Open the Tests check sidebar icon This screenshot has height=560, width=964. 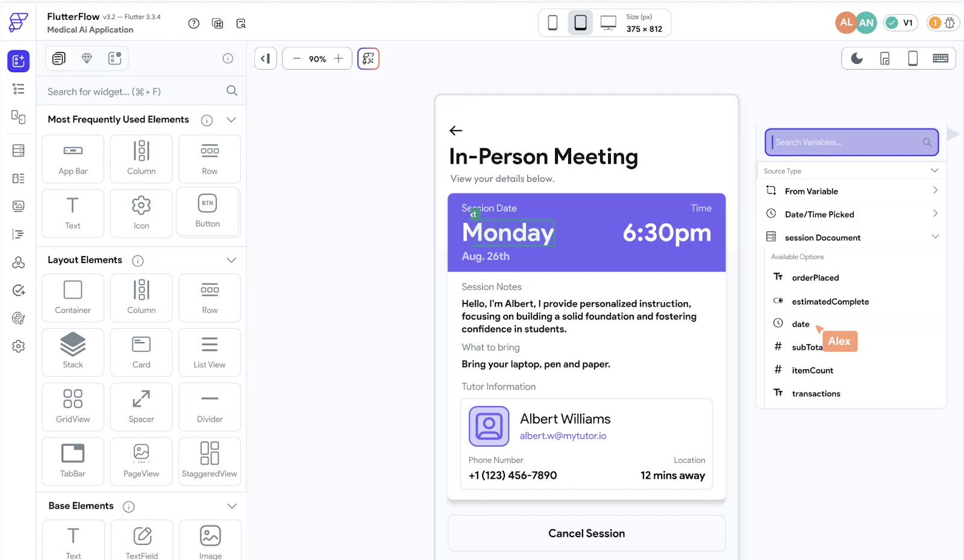(x=19, y=290)
